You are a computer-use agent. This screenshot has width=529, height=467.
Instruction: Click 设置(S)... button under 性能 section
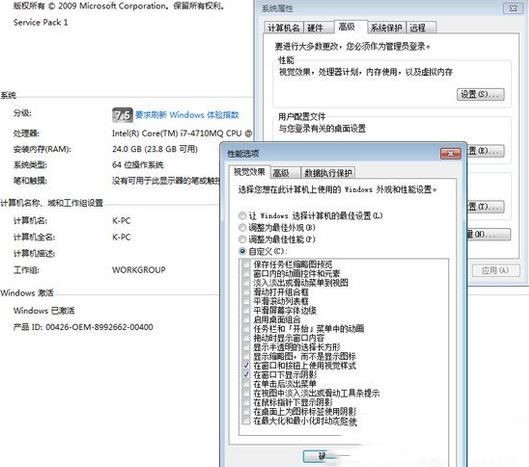480,94
